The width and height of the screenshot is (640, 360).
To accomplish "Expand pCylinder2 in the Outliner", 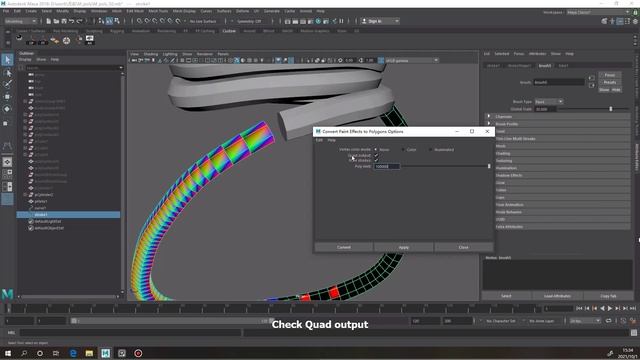I will click(x=25, y=195).
